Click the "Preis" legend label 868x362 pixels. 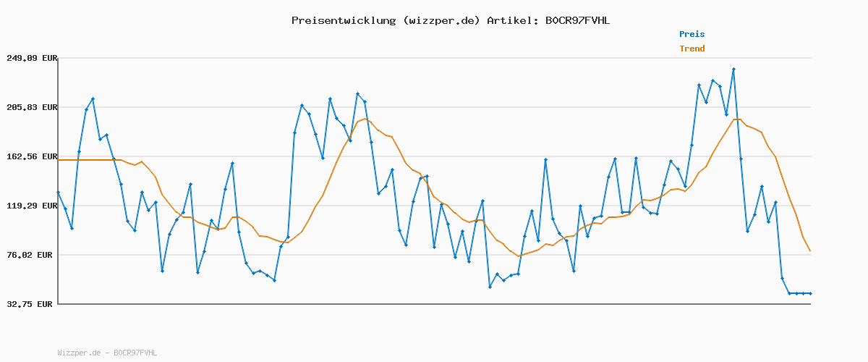[692, 34]
